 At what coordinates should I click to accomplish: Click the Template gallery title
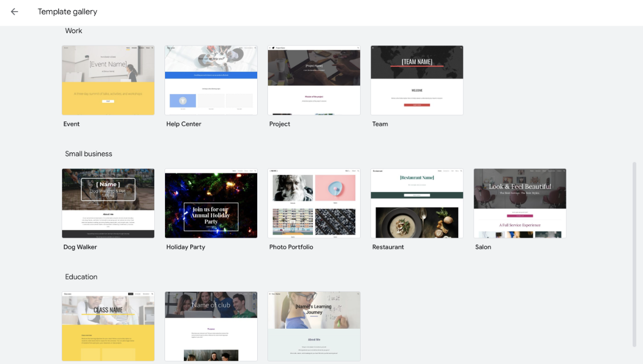pyautogui.click(x=67, y=11)
